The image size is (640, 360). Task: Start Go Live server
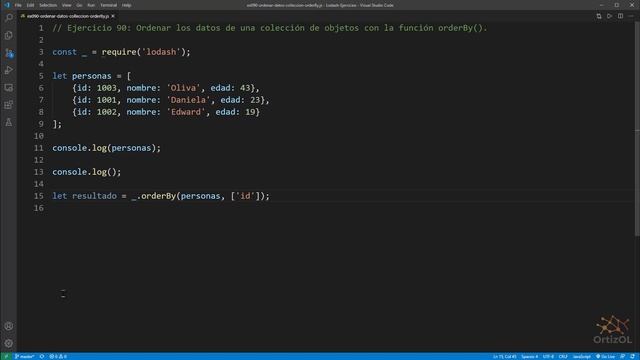click(605, 356)
